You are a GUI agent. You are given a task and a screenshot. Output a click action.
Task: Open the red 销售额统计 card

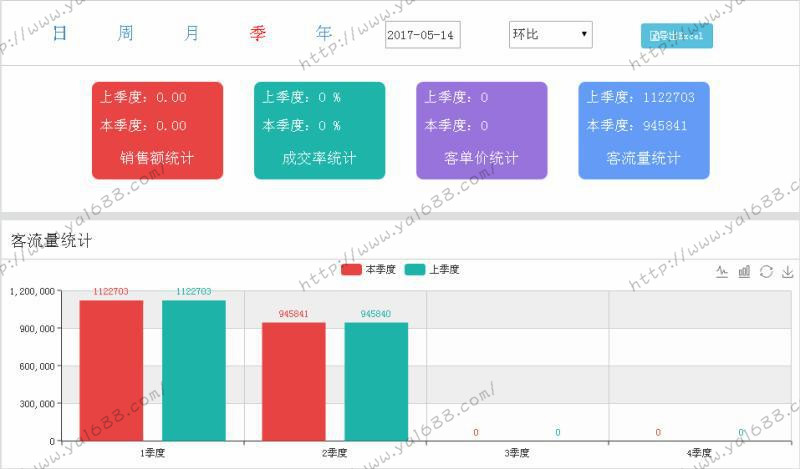click(x=157, y=130)
